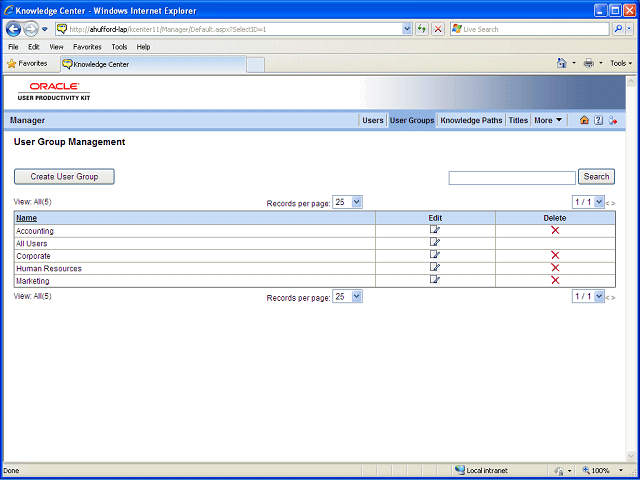Click the Live Search magnifier button
Image resolution: width=640 pixels, height=480 pixels.
(619, 29)
